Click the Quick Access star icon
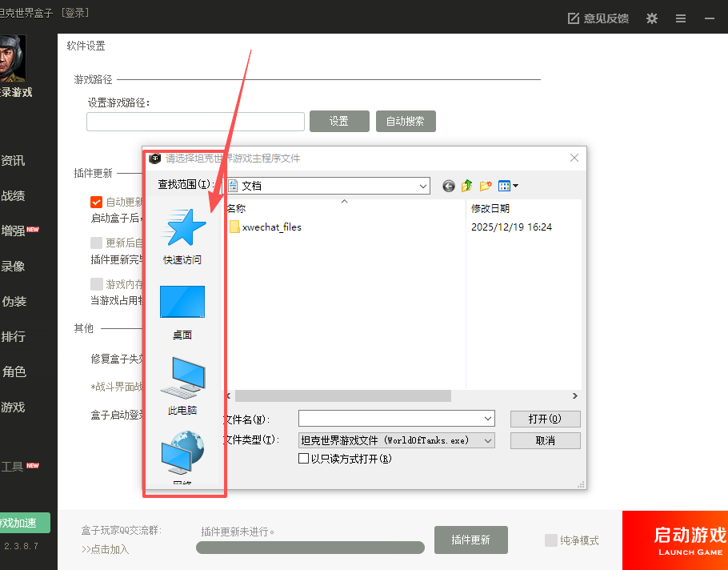Screen dimensions: 728x570 [182, 228]
